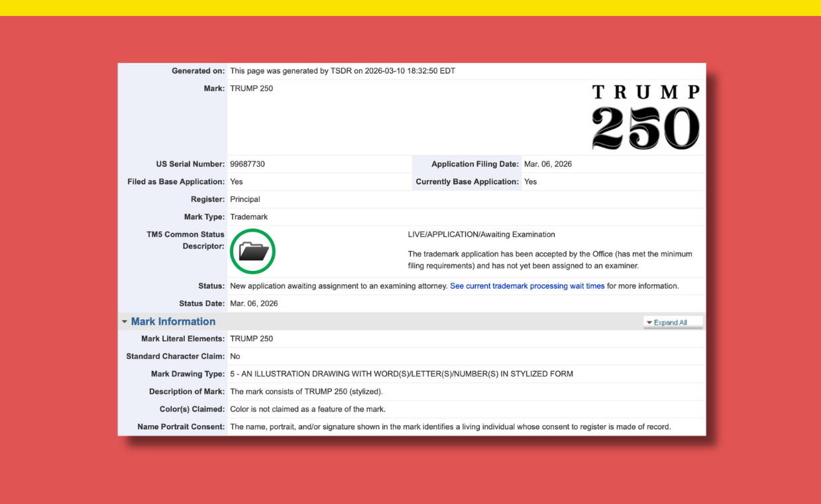Click 'LIVE/APPLICATION/Awaiting Examination' status text

[482, 234]
